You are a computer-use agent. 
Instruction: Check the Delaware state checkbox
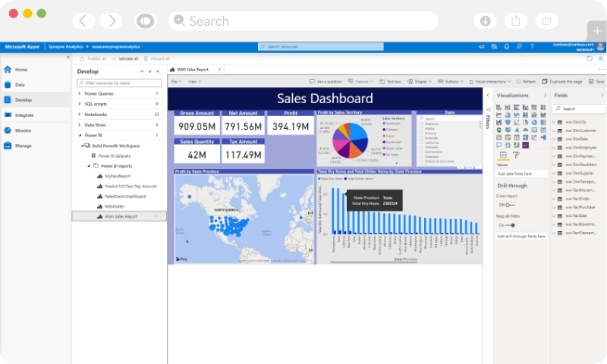421,157
